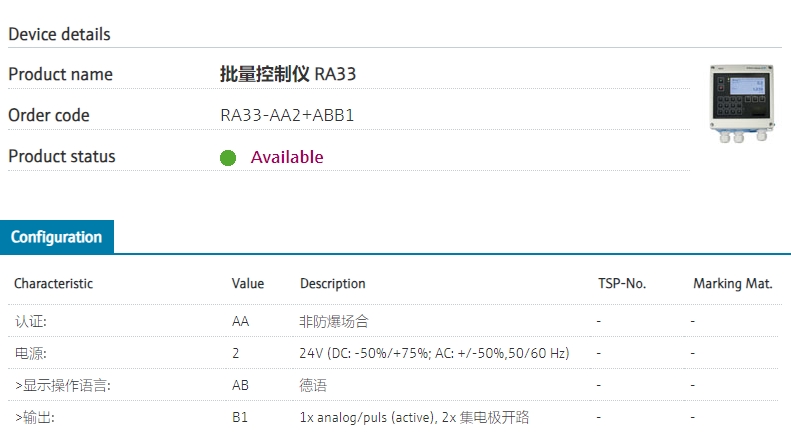Image resolution: width=791 pixels, height=442 pixels.
Task: Expand the >输出 characteristic row
Action: (35, 417)
